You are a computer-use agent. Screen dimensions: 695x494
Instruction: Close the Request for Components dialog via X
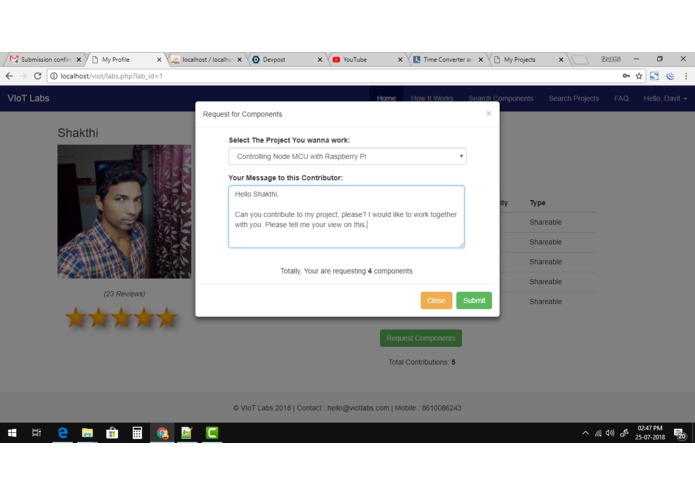(x=488, y=113)
